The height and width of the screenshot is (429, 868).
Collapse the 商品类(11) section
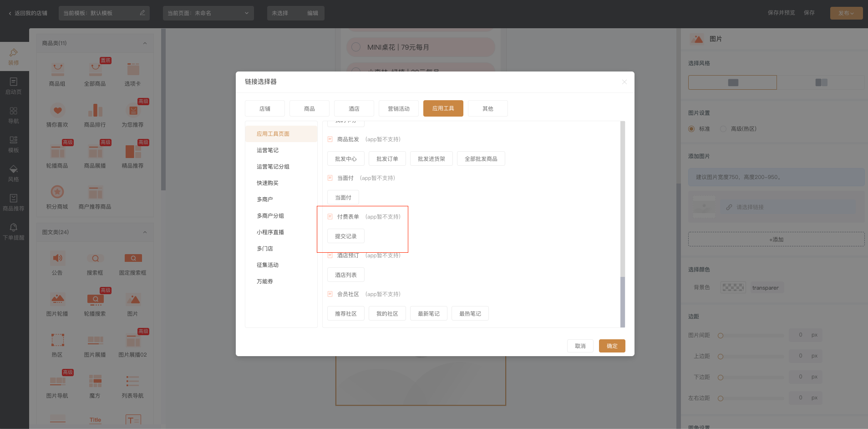tap(145, 43)
